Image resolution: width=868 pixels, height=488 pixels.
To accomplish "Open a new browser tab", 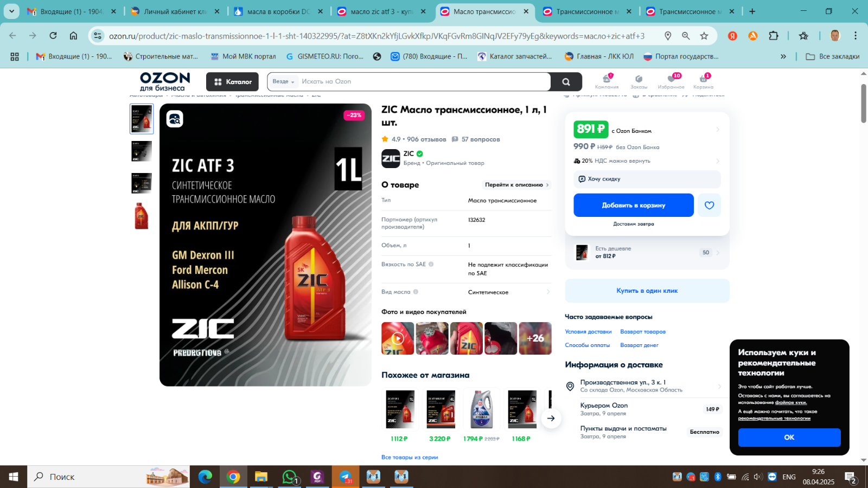I will point(752,11).
